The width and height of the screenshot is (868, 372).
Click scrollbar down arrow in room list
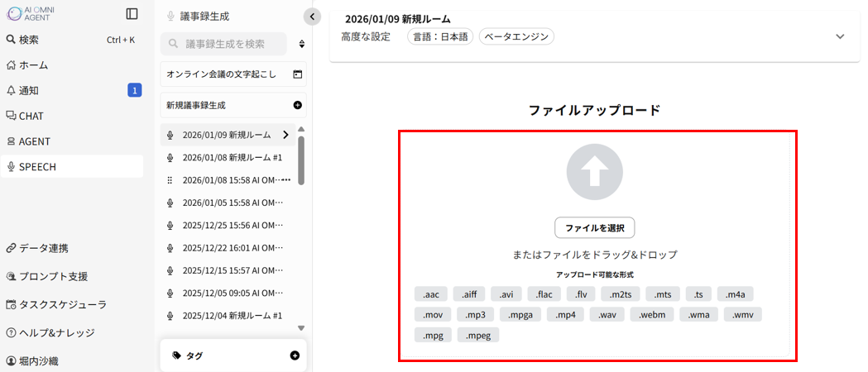pos(301,328)
